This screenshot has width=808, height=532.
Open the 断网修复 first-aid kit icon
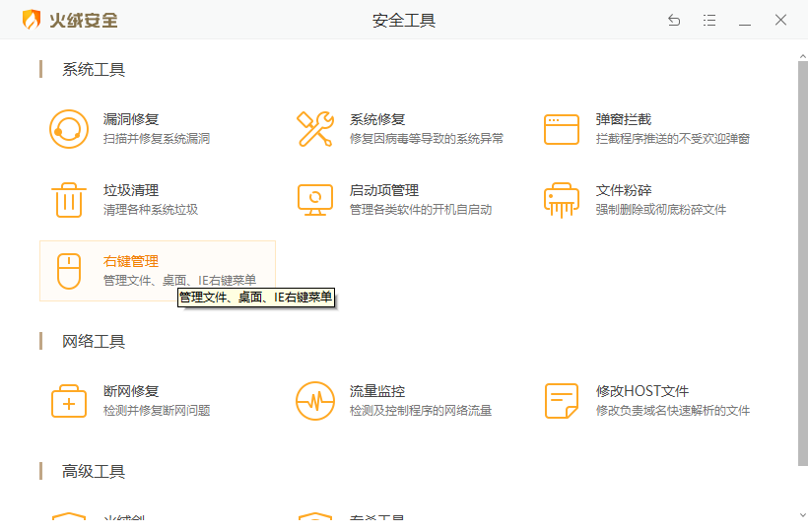click(69, 401)
